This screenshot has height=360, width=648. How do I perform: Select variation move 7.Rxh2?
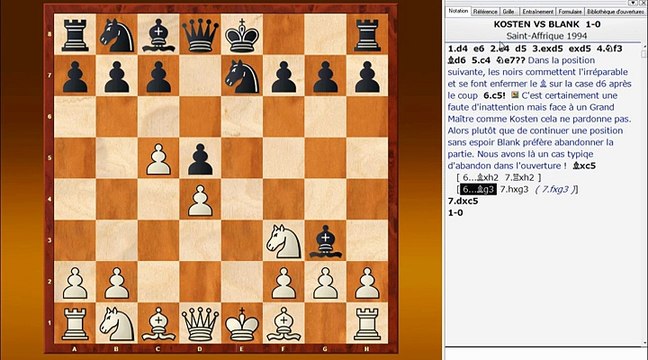click(x=519, y=178)
